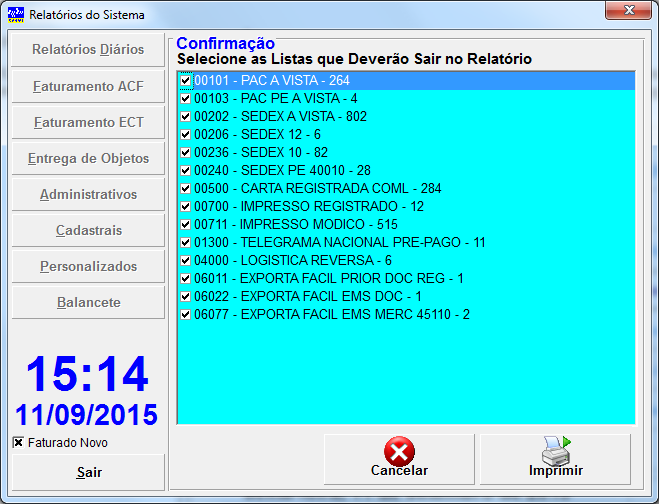Screen dimensions: 659x504
Task: Open the Personalizados section
Action: point(88,267)
